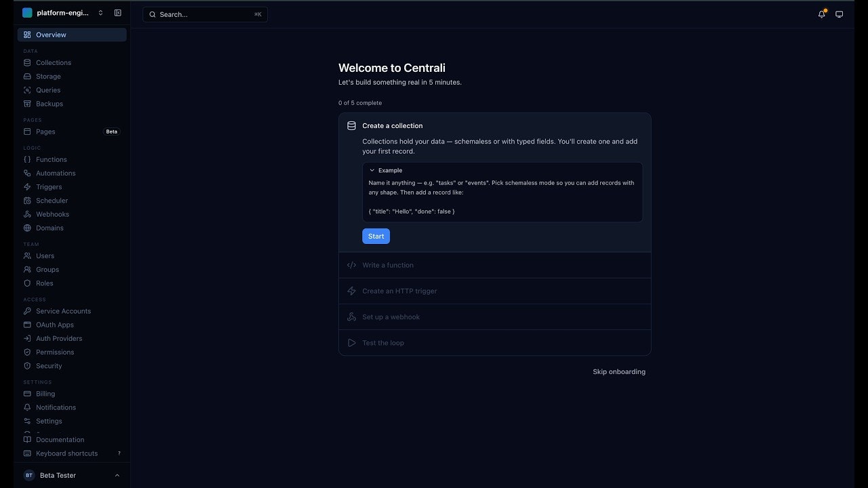Open Permissions from its sidebar icon
The image size is (868, 488).
coord(27,352)
